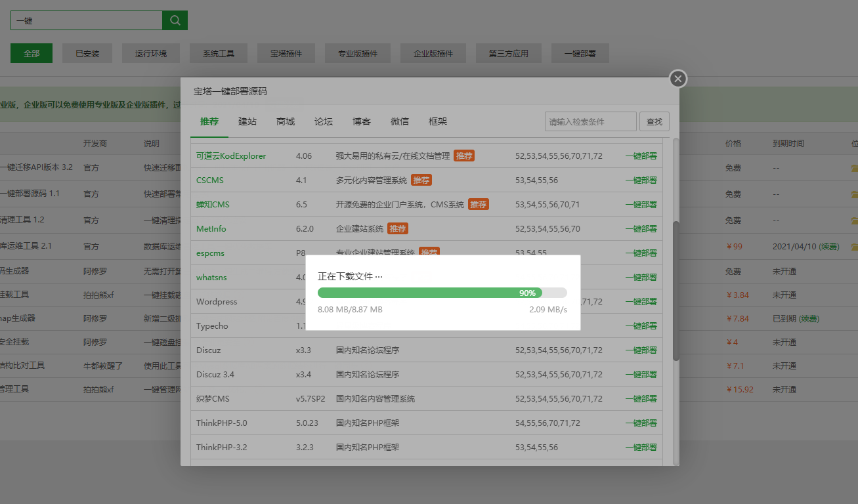Click the 推荐 badge on 可道云KodExplorer row
The width and height of the screenshot is (858, 504).
tap(464, 156)
